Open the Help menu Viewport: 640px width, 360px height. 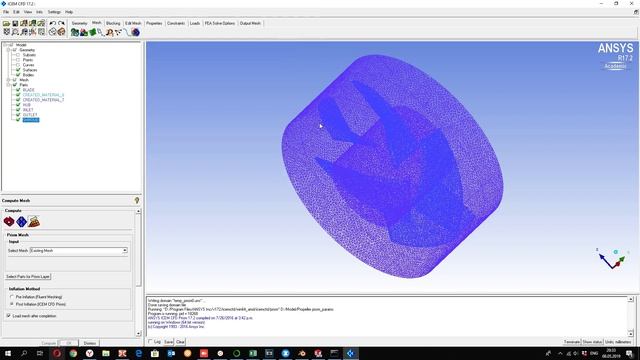pos(69,12)
